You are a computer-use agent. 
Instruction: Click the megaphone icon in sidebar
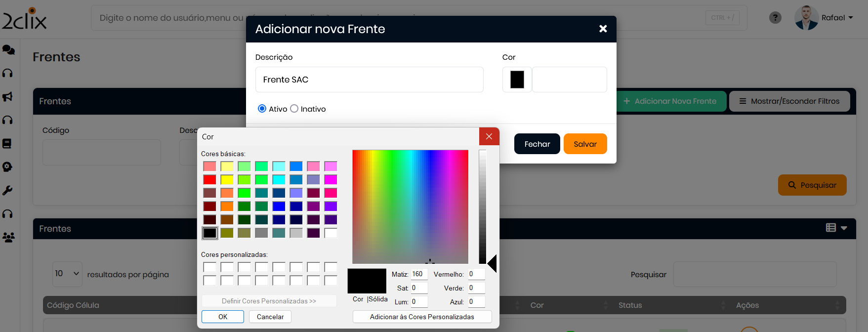click(x=8, y=97)
